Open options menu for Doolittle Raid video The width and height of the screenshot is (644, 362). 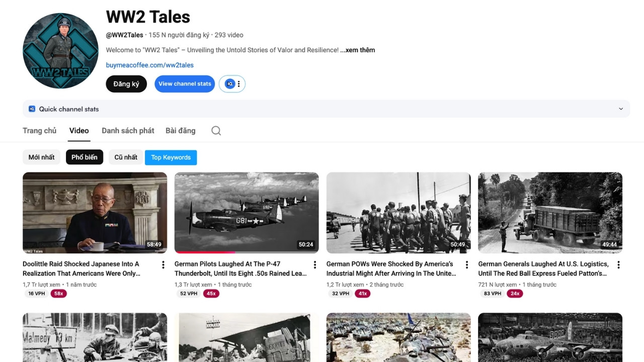[163, 265]
